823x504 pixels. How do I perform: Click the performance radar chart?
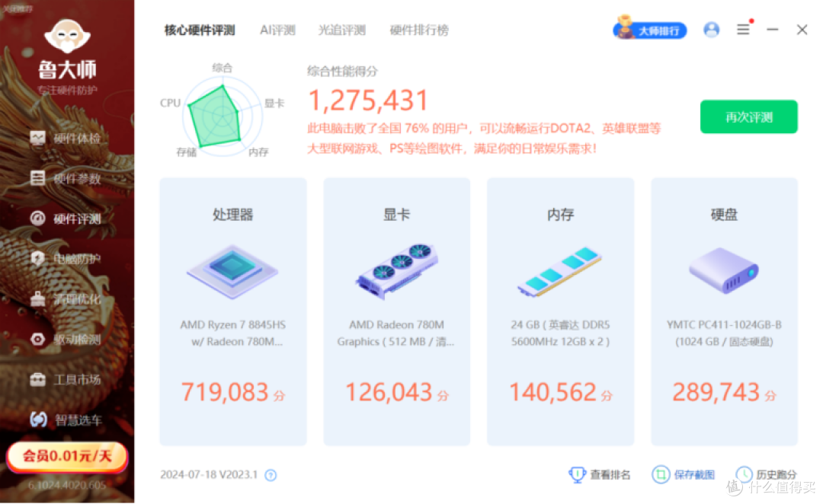click(x=222, y=116)
